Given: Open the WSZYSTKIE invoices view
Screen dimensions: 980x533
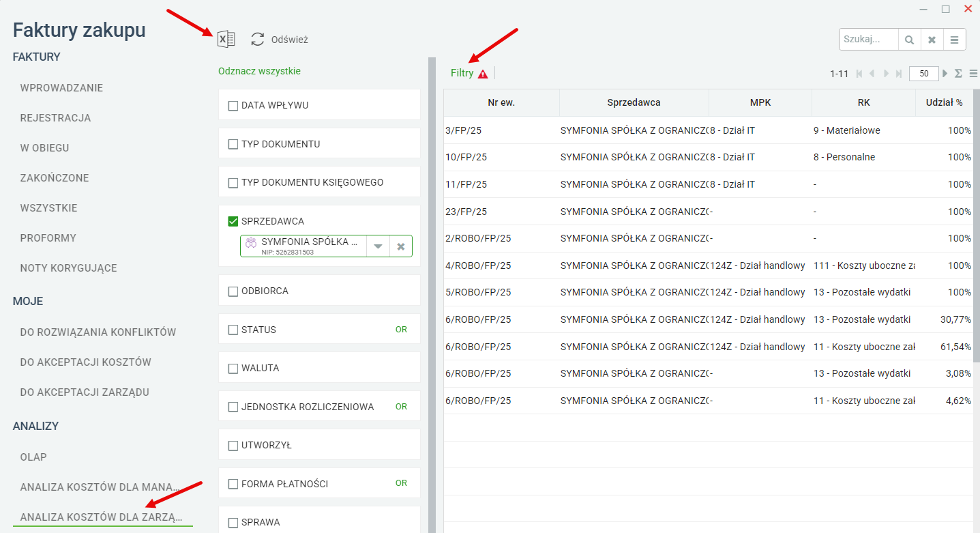Looking at the screenshot, I should (48, 208).
